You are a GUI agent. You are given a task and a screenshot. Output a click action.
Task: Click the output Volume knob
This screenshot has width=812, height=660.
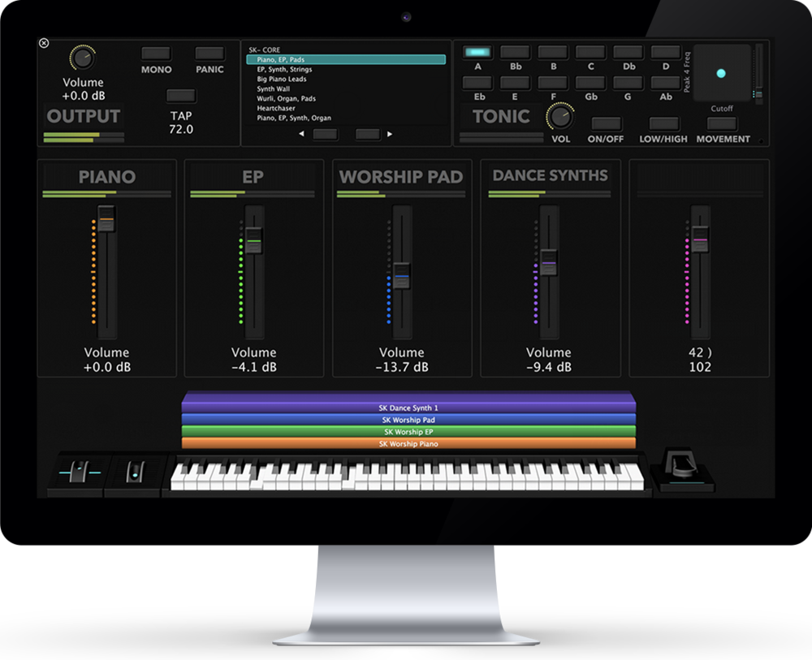pos(82,58)
